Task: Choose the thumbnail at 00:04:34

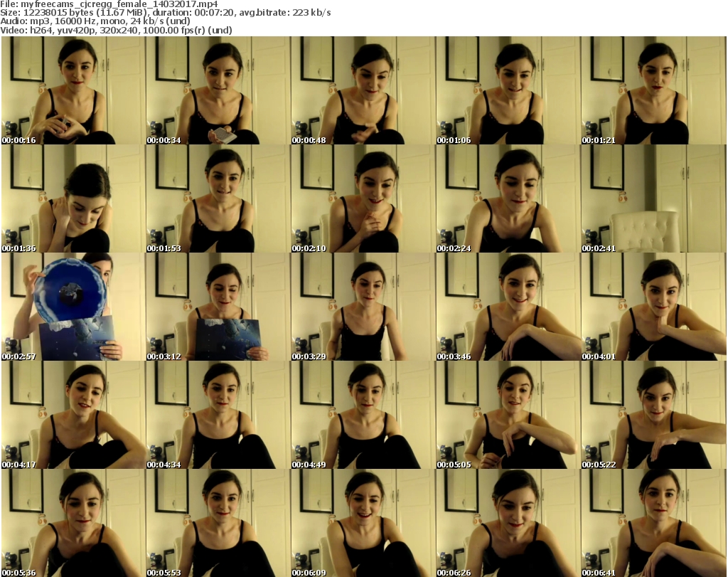Action: tap(218, 415)
